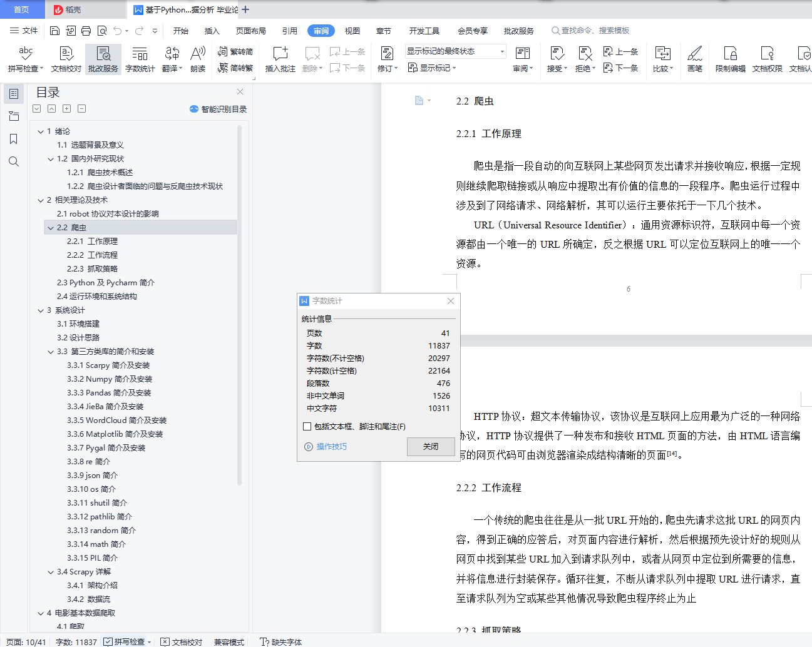Switch to the 视图 ribbon tab
The width and height of the screenshot is (812, 647).
[x=352, y=31]
